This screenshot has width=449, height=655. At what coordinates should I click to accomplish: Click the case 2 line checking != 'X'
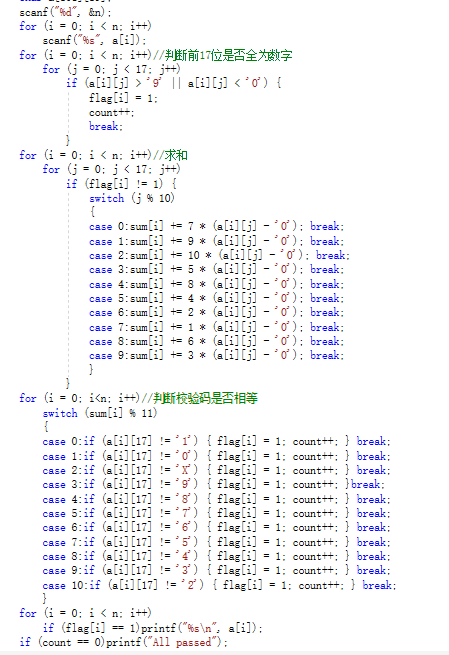click(216, 471)
